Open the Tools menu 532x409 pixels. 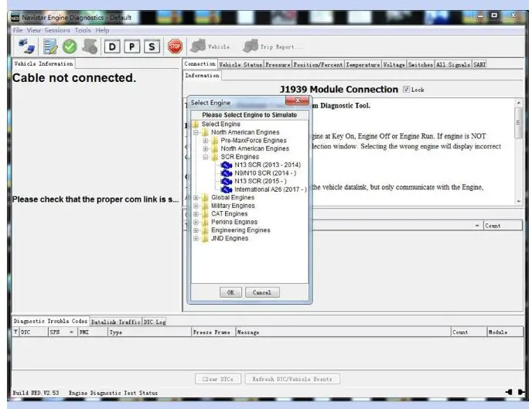[x=83, y=30]
